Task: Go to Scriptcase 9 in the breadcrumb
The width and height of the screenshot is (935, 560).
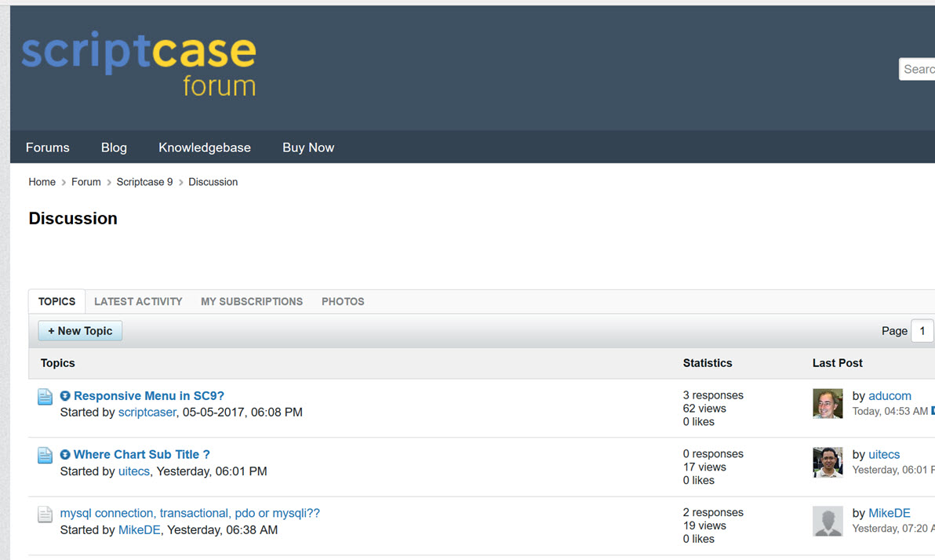Action: [144, 182]
